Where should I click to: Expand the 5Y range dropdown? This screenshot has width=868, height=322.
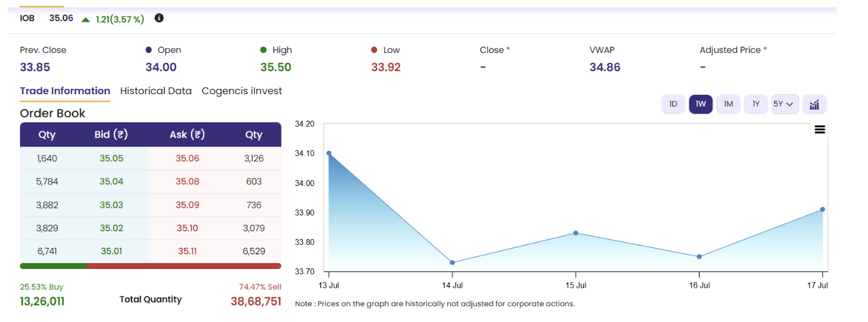(x=785, y=104)
